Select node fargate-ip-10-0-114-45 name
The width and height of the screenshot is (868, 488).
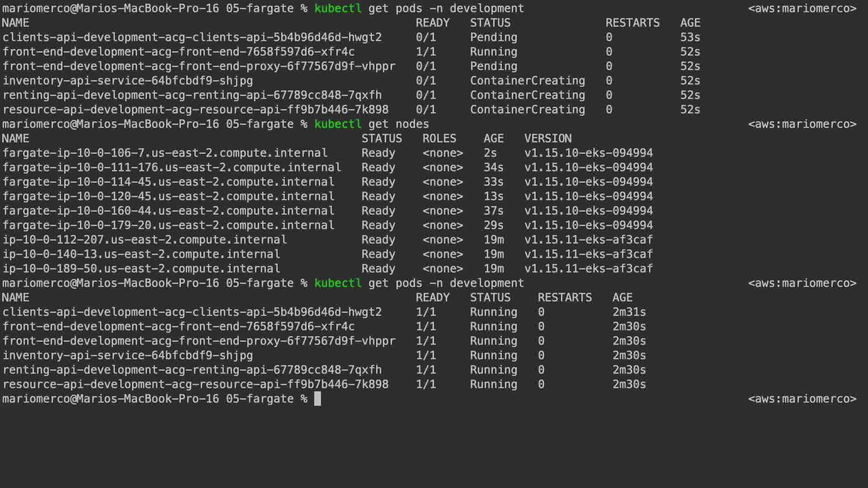pyautogui.click(x=168, y=182)
